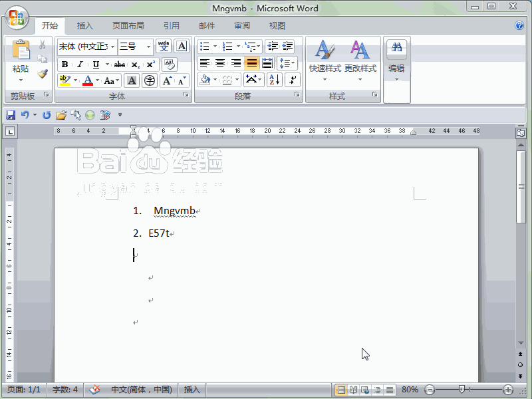The width and height of the screenshot is (532, 399).
Task: Click the 80% zoom level
Action: tap(410, 390)
